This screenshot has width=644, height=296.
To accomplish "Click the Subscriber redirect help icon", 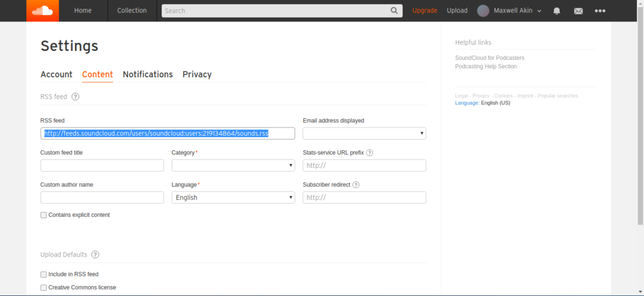I will [356, 185].
